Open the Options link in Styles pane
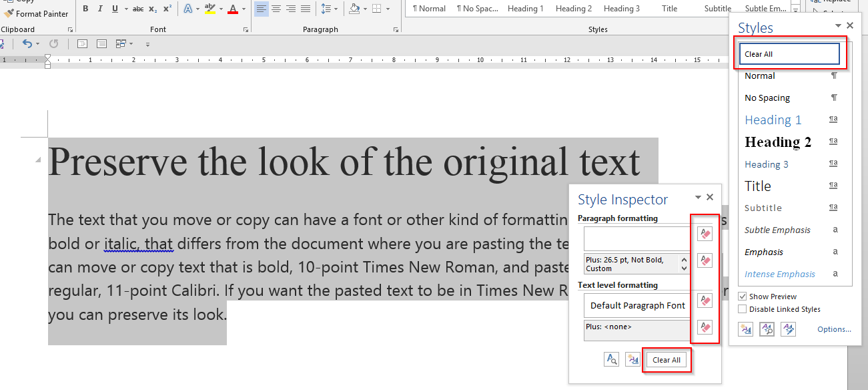Viewport: 868px width, 390px height. [834, 329]
